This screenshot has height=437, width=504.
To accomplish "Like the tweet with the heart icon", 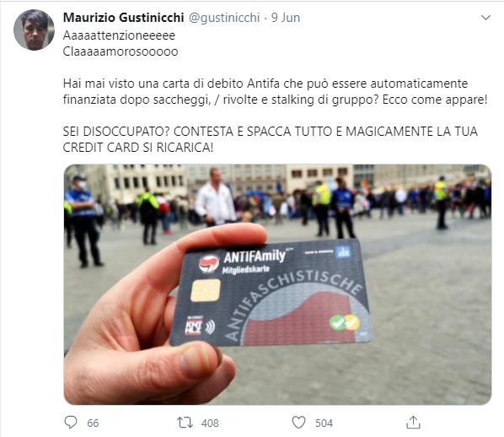I will (x=298, y=423).
